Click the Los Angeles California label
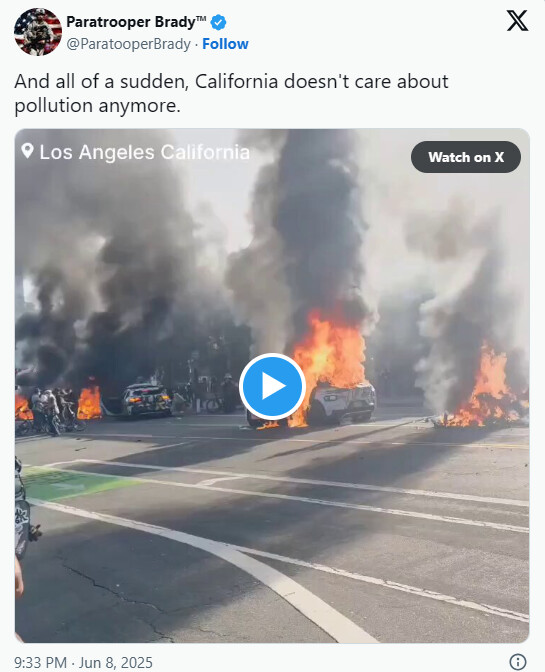The height and width of the screenshot is (672, 545). (144, 152)
